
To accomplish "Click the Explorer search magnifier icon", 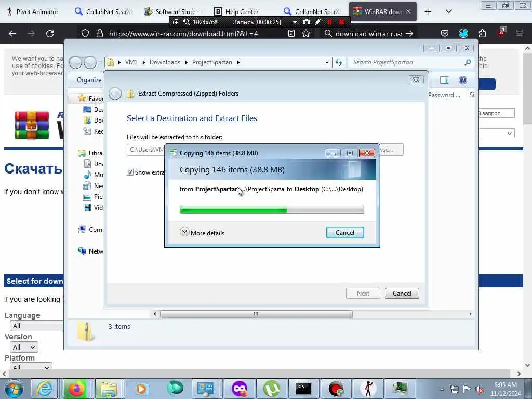I will tap(468, 62).
